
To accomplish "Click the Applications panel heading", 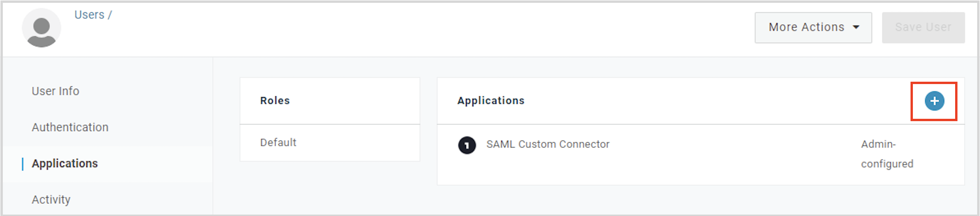I will [x=491, y=100].
